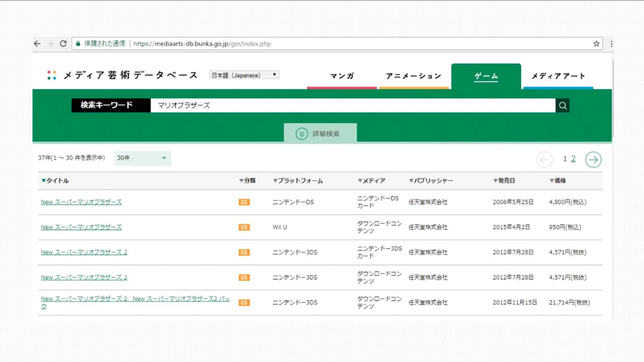
Task: Open the 30件 results-per-page dropdown
Action: (x=143, y=158)
